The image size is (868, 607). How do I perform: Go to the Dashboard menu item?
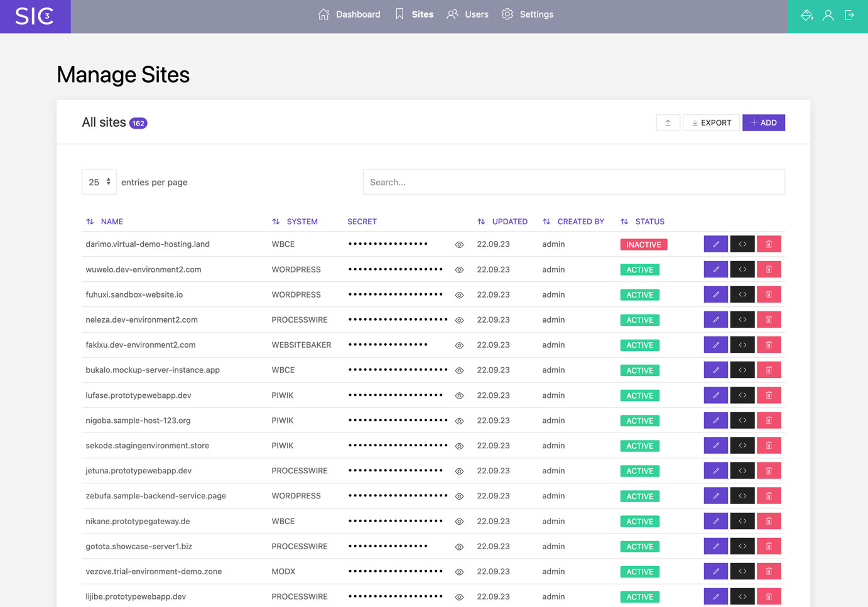tap(349, 14)
